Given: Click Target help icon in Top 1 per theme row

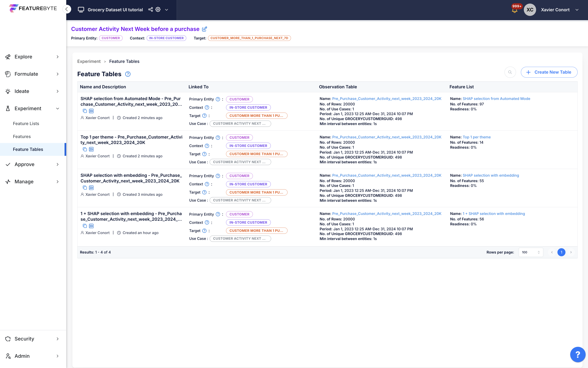Looking at the screenshot, I should click(x=205, y=154).
